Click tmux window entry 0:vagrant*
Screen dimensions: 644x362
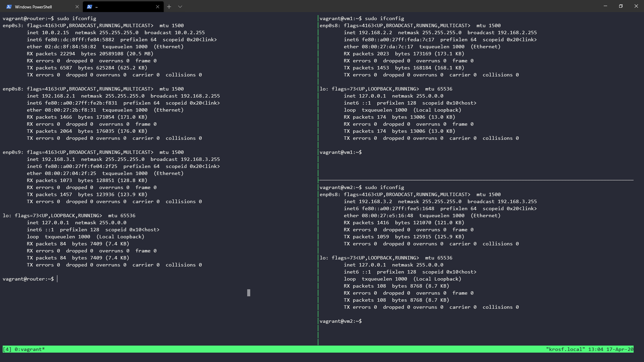point(30,349)
